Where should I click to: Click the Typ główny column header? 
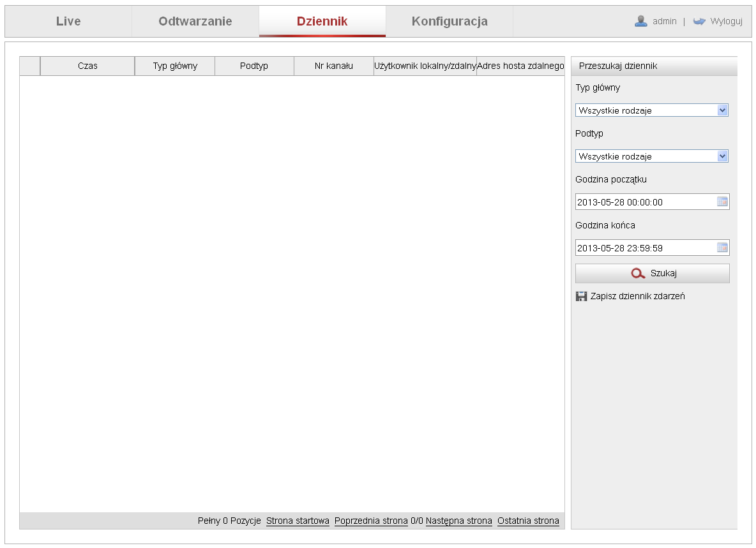point(175,66)
